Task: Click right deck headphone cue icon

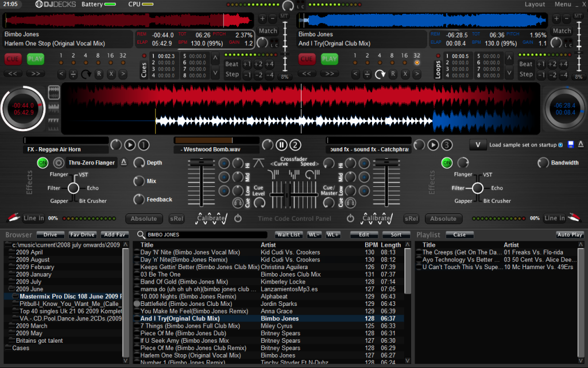Action: coord(350,203)
